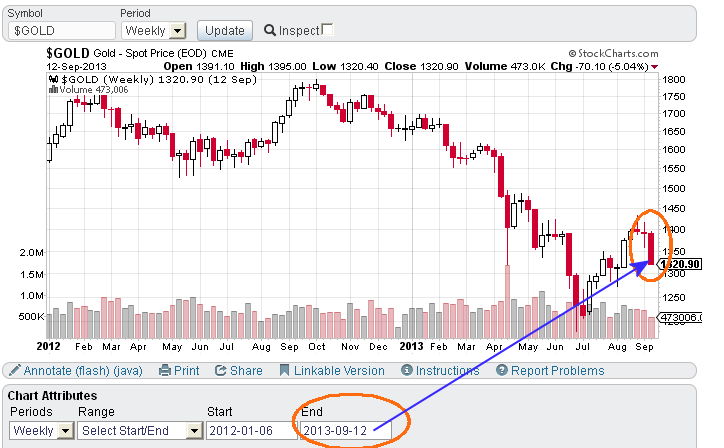724x448 pixels.
Task: Open the Instructions link
Action: click(x=447, y=371)
